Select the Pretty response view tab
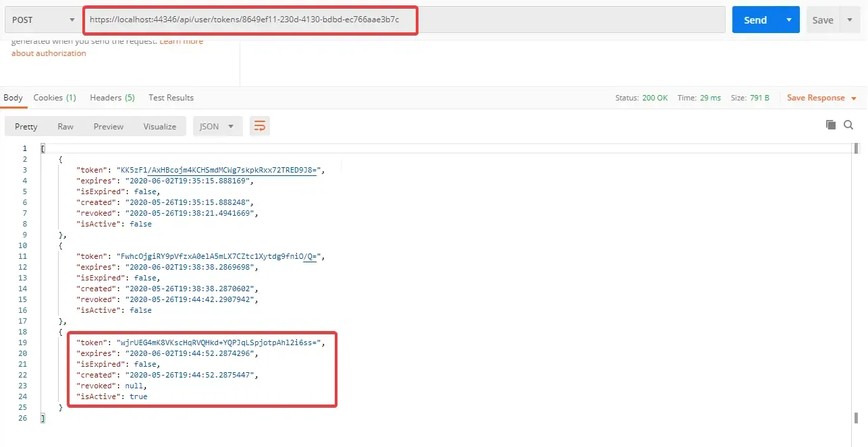 tap(26, 126)
